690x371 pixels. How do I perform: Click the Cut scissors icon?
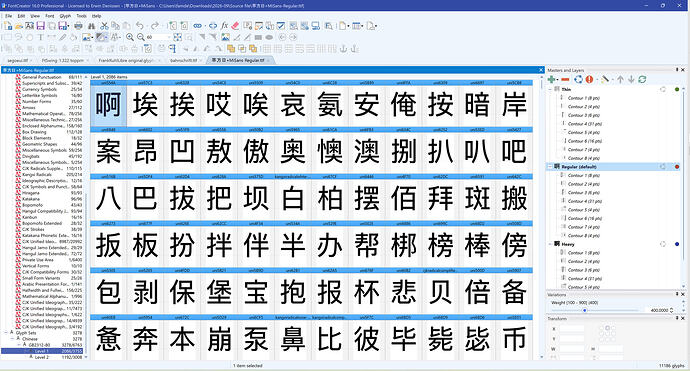(104, 26)
